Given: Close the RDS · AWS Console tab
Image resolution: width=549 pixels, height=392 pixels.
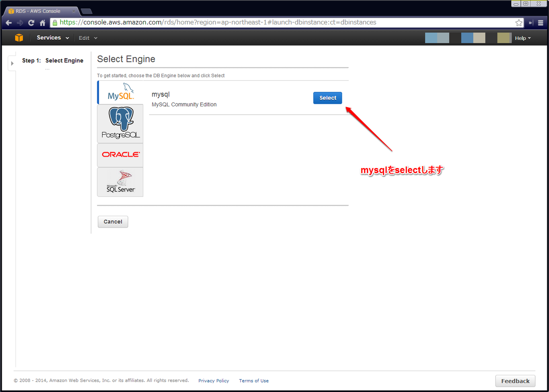Looking at the screenshot, I should tap(74, 11).
